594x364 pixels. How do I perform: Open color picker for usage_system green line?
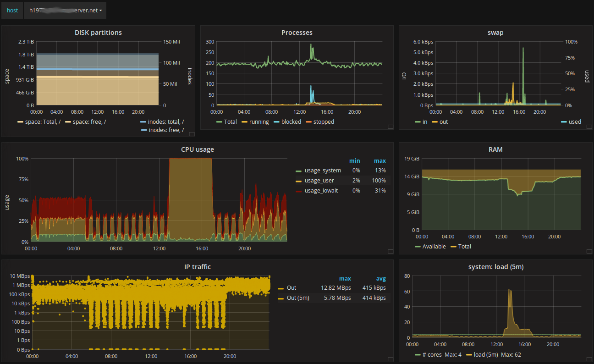[299, 171]
